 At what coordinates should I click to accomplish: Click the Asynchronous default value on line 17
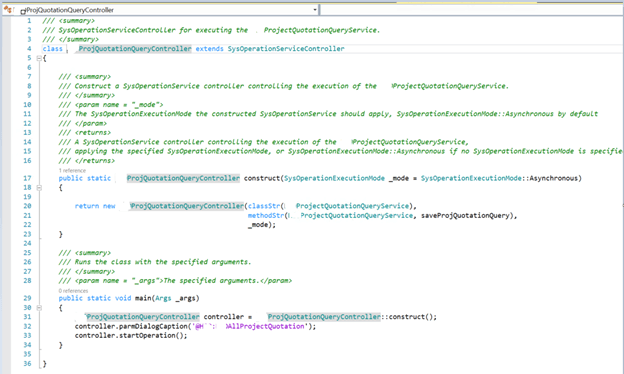[553, 178]
